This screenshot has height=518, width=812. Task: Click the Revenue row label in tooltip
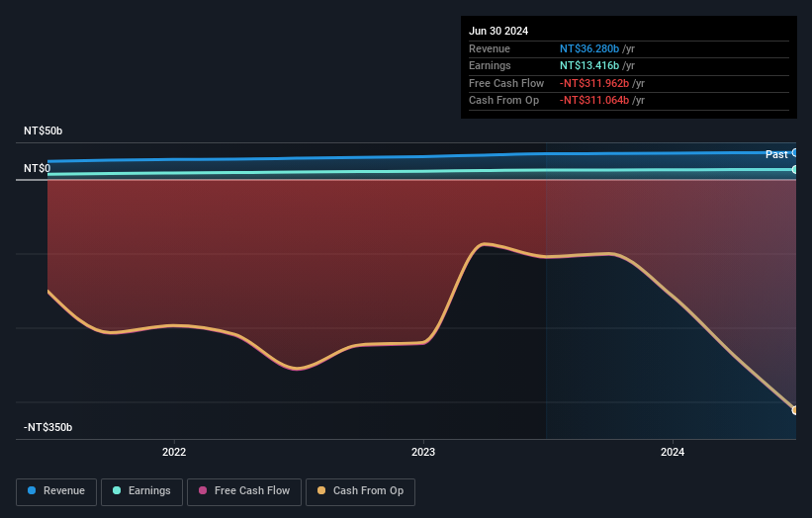(x=490, y=48)
